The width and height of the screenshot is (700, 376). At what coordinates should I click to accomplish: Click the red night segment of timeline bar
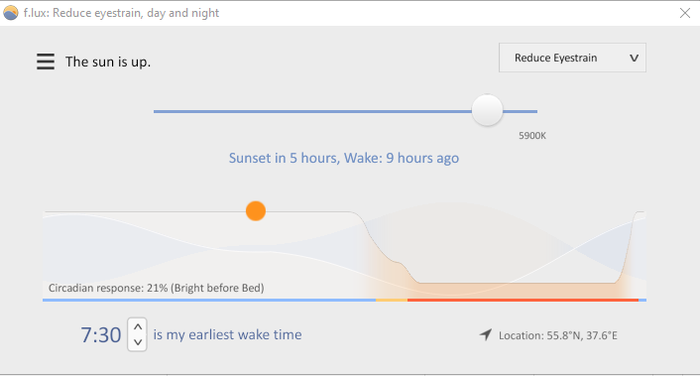[523, 300]
